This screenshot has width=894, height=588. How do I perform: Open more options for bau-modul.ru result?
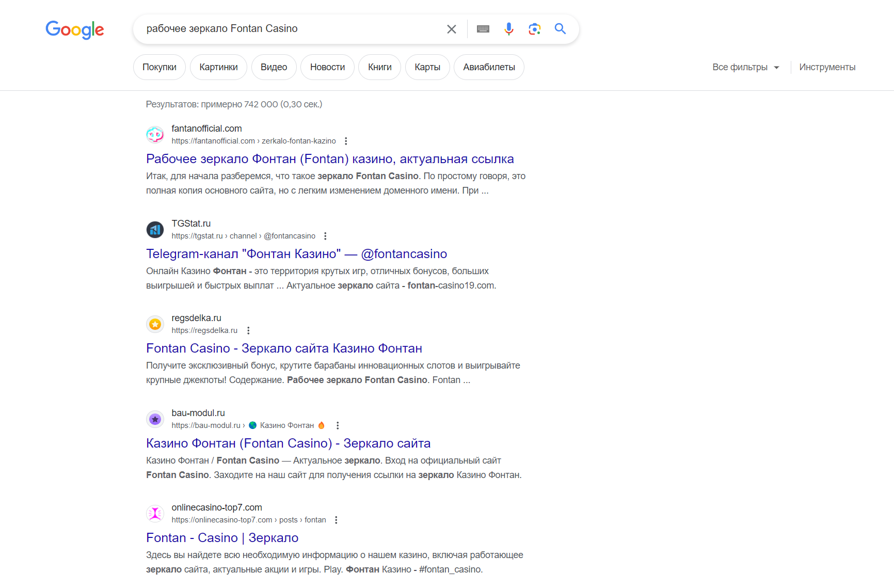click(x=338, y=425)
